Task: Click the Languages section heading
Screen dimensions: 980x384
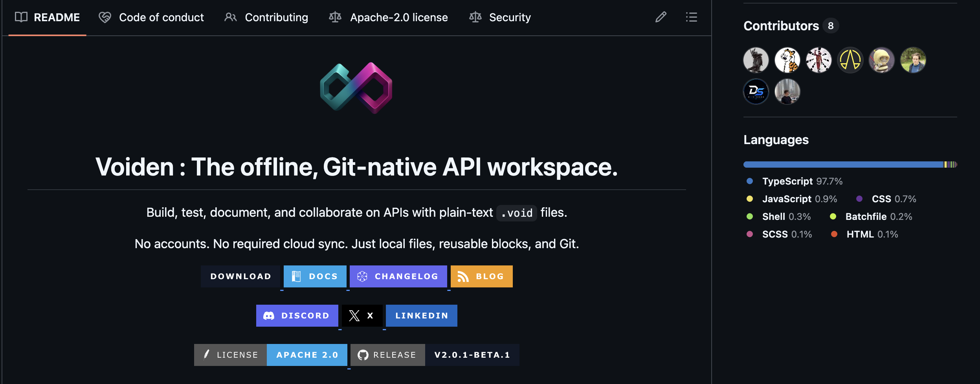Action: click(776, 140)
